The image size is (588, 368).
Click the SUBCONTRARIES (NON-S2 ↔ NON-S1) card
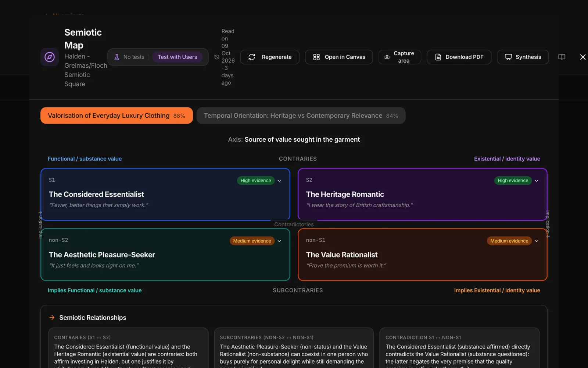[294, 348]
